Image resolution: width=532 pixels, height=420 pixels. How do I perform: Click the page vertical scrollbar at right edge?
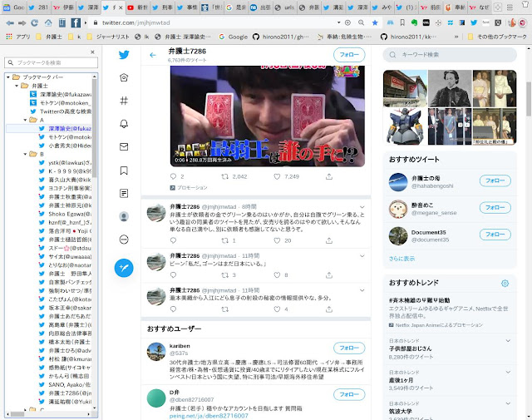click(529, 99)
